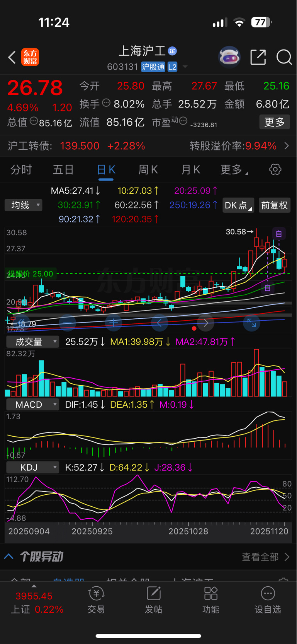Tap the red page indicator dot
The width and height of the screenshot is (297, 644).
[x=194, y=328]
